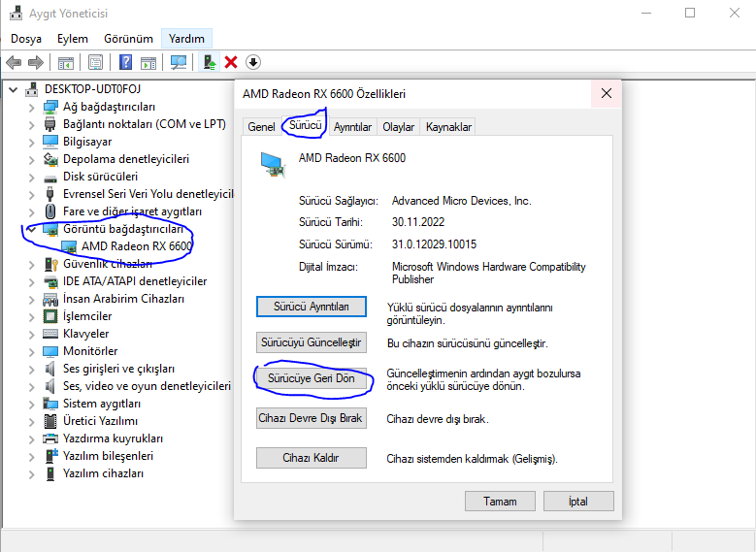Click the USB icon beside Evrensel Seri Veri Yolu

[x=50, y=194]
